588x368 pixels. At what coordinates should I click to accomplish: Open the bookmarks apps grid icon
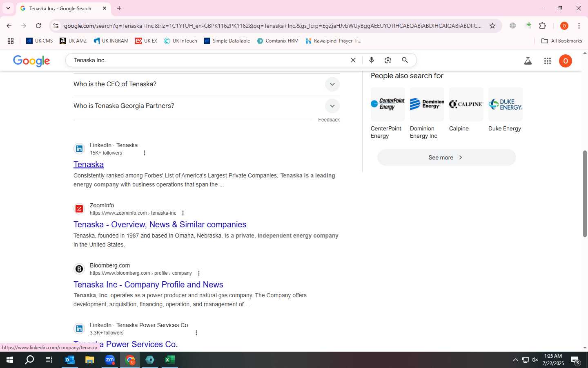click(11, 41)
